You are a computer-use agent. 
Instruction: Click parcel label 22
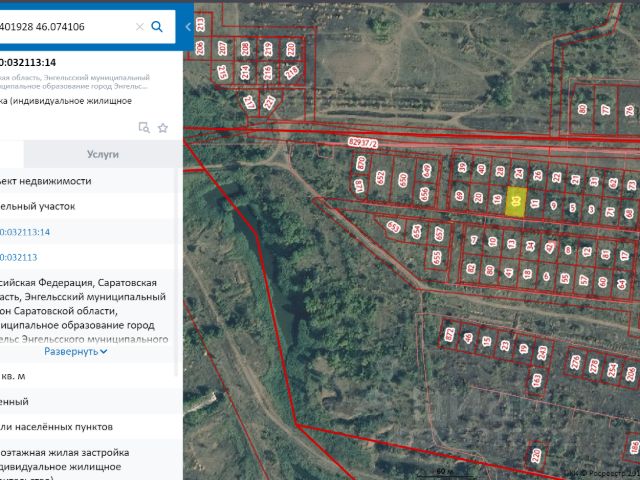tap(557, 177)
